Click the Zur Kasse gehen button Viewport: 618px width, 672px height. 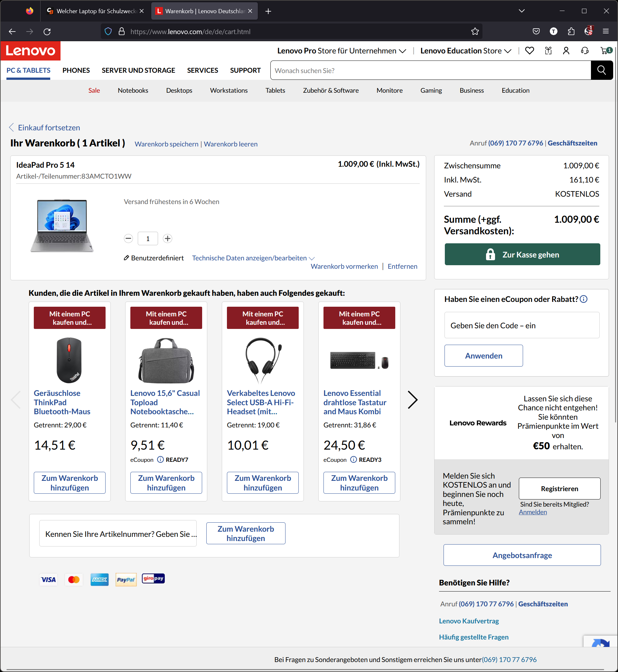pos(522,255)
